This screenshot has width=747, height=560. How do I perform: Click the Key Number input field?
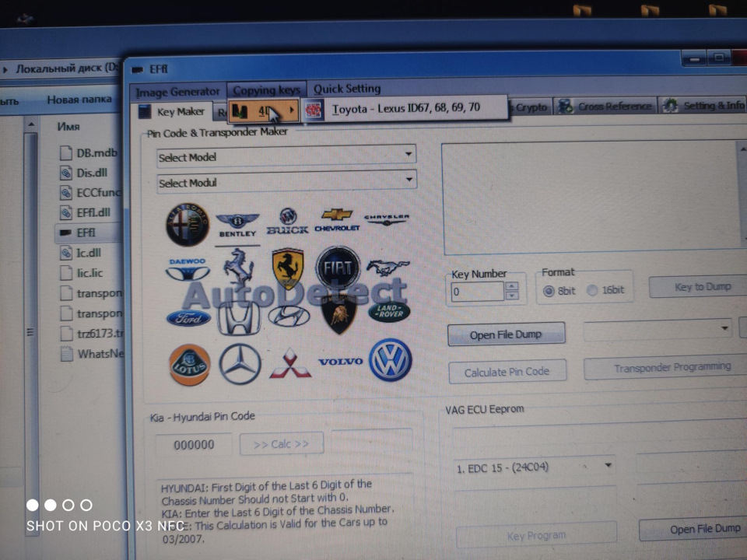point(477,292)
